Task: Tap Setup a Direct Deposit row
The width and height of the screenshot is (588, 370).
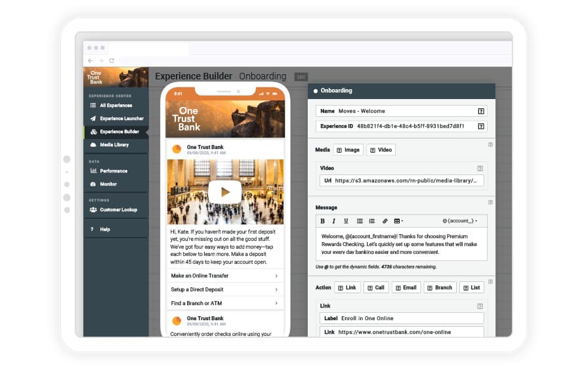Action: coord(225,289)
